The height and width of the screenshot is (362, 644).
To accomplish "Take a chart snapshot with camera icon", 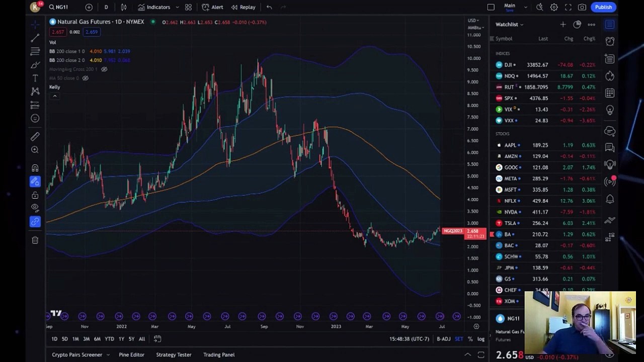I will tap(582, 7).
